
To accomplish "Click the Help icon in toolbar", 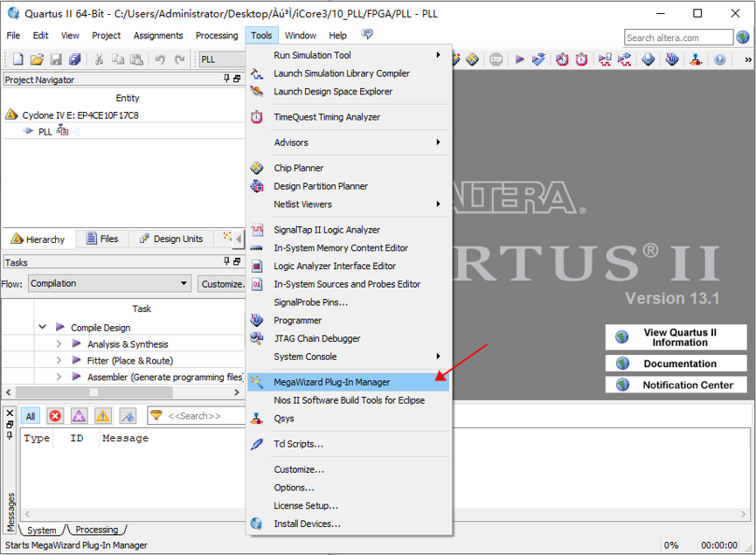I will (719, 59).
